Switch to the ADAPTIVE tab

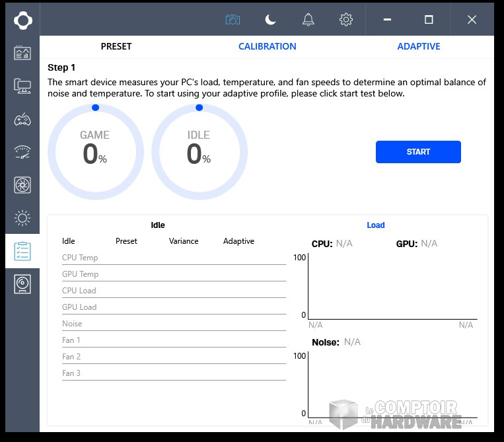(419, 46)
